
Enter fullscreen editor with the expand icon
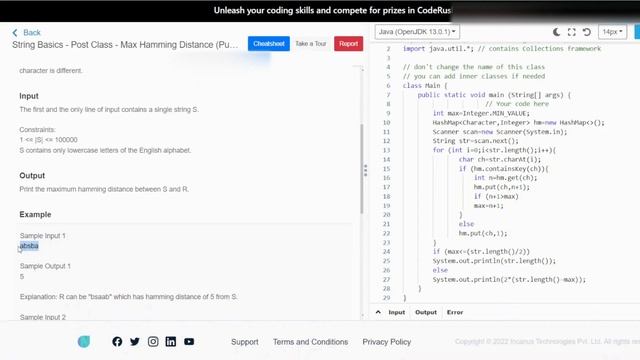tap(571, 32)
